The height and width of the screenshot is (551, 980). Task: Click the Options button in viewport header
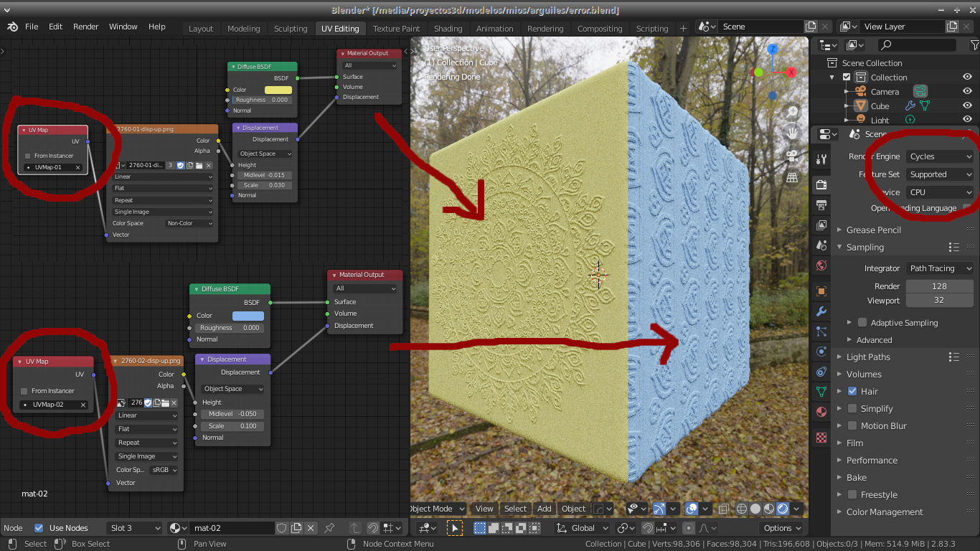781,527
